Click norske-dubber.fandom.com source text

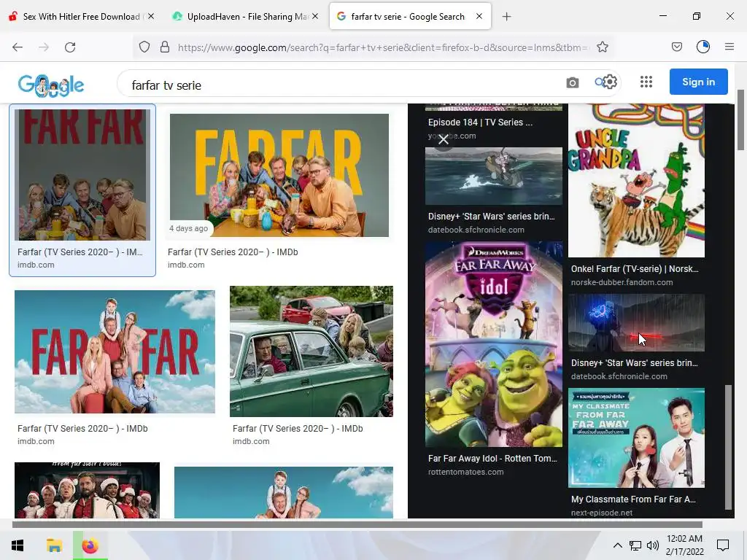[x=622, y=282]
